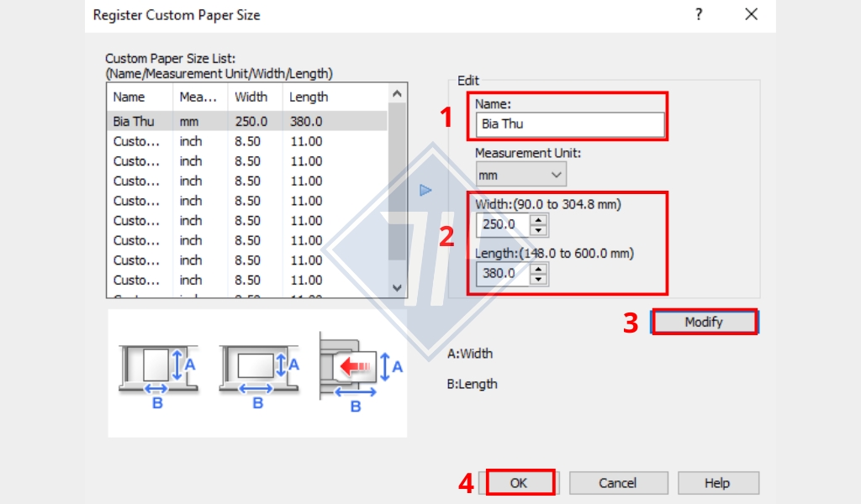Image resolution: width=861 pixels, height=504 pixels.
Task: Decrease Length using the down spinner arrow
Action: click(x=539, y=279)
